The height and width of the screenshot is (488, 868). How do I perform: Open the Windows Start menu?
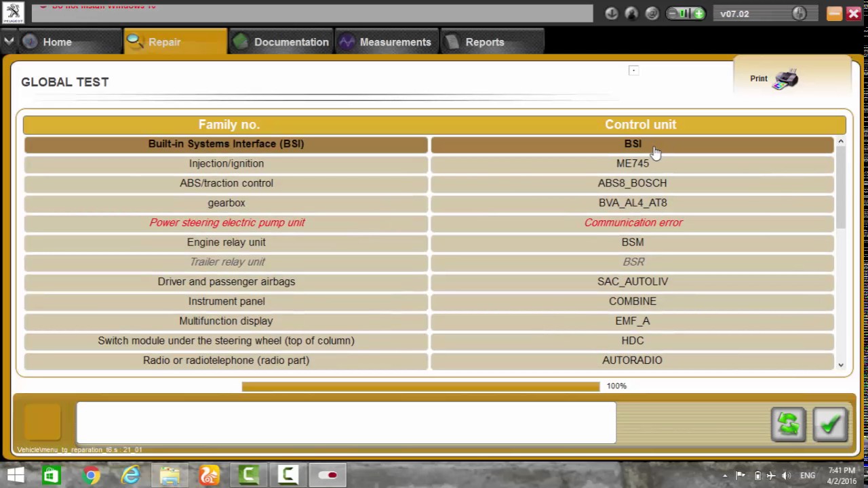(15, 475)
